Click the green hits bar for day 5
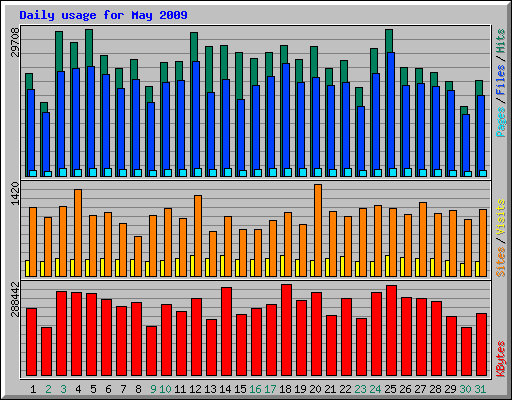 click(89, 47)
